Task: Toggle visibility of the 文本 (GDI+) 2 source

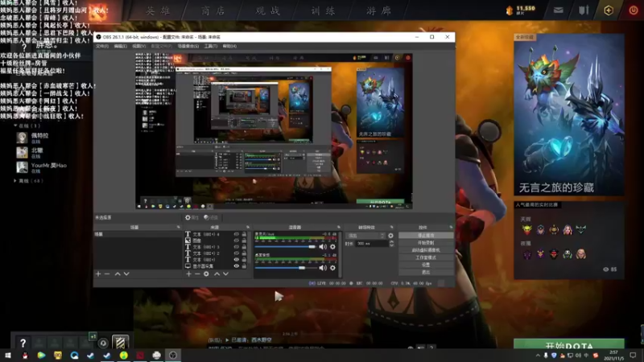Action: [236, 253]
